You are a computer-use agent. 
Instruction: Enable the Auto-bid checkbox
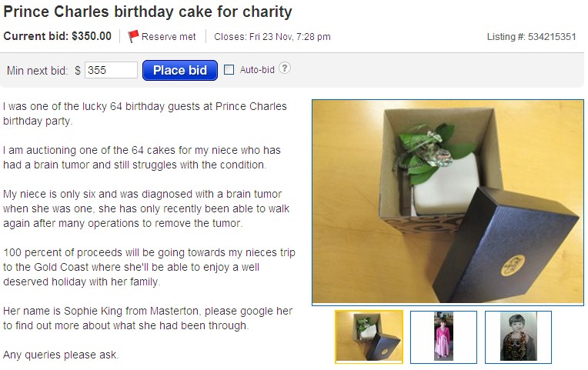pos(229,70)
